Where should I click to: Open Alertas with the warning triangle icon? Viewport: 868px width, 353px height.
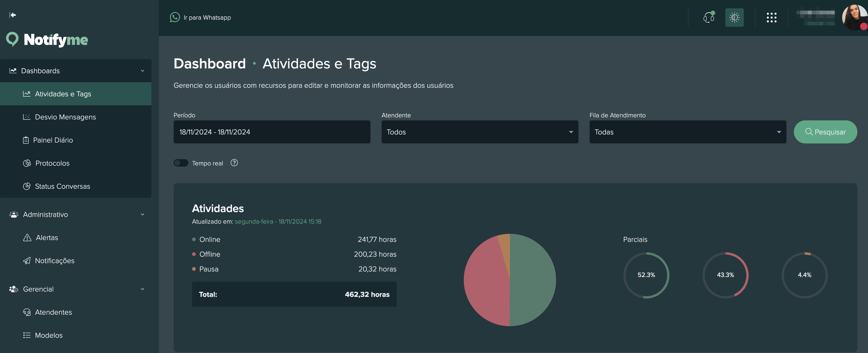coord(27,238)
